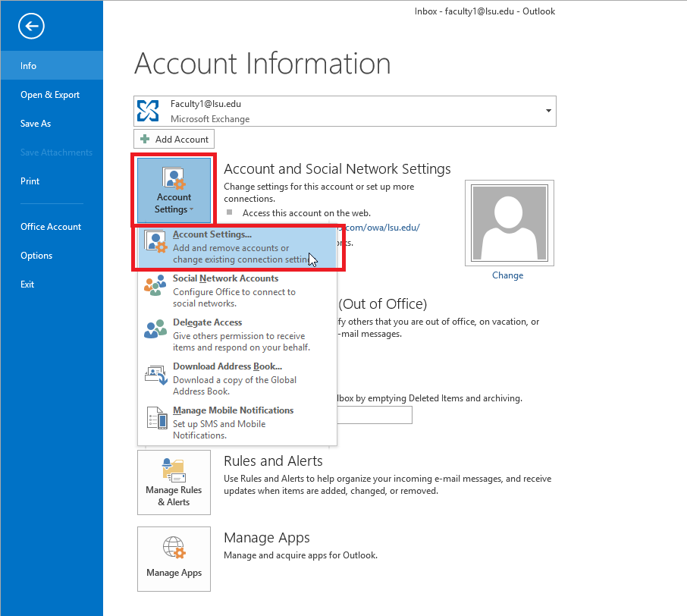Open the Open & Export tab
The width and height of the screenshot is (687, 616).
(x=52, y=95)
